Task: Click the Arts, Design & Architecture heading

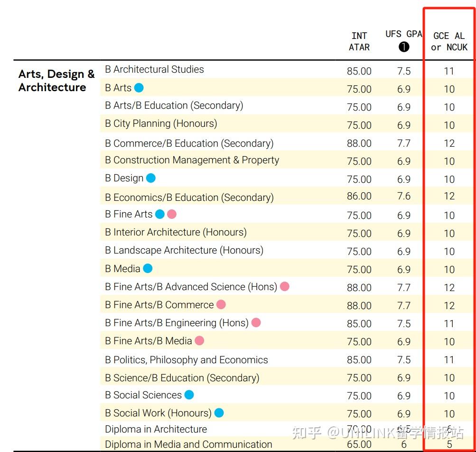Action: point(56,81)
